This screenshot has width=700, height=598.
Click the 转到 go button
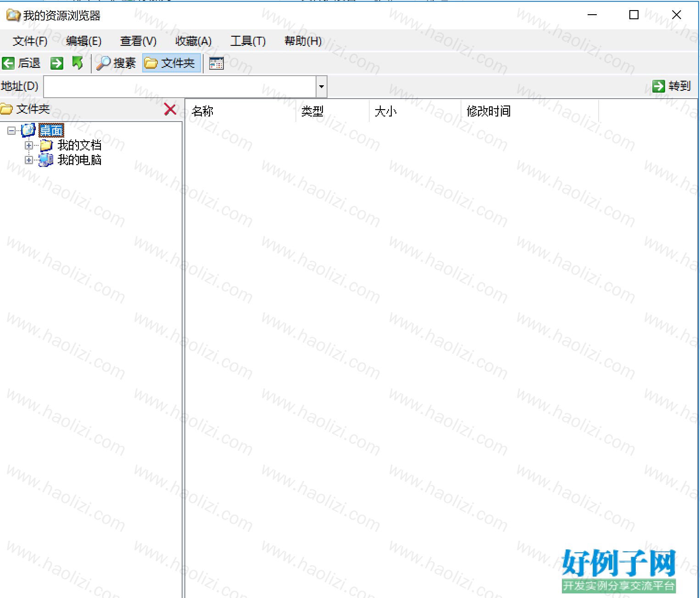tap(672, 86)
